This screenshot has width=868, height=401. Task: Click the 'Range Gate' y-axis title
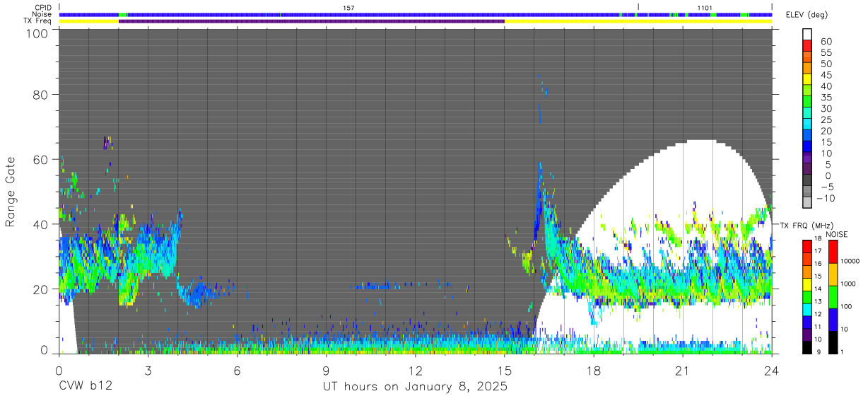11,192
